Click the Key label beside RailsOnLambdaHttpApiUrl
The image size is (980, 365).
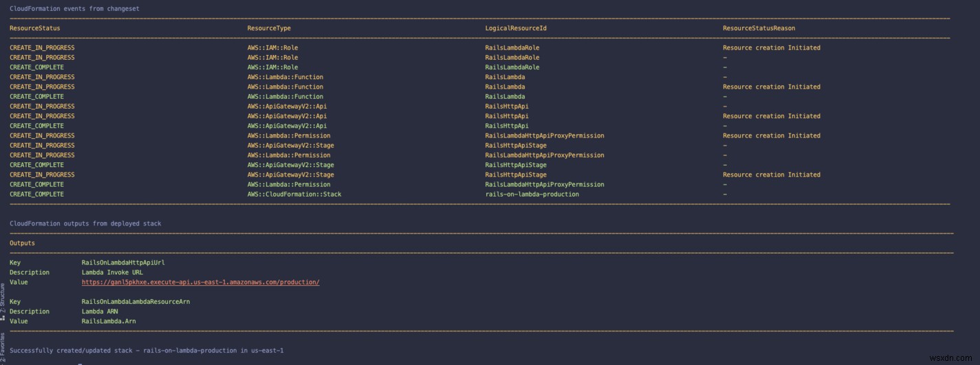pos(15,263)
